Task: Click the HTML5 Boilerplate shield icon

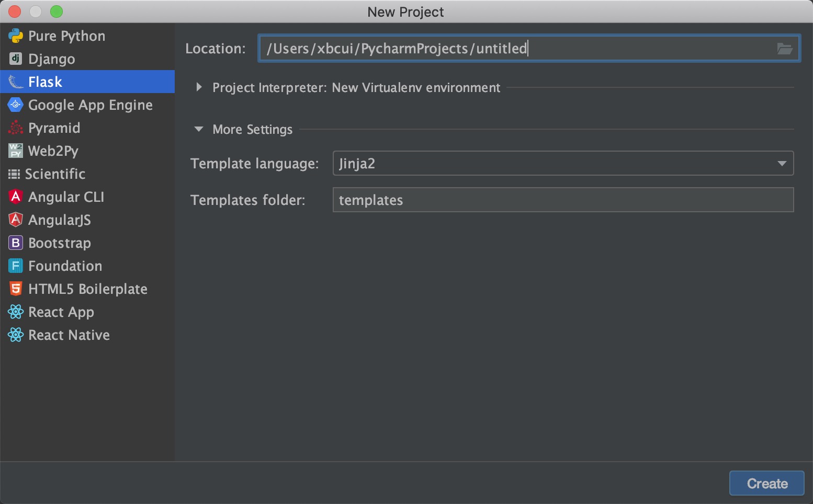Action: (x=16, y=289)
